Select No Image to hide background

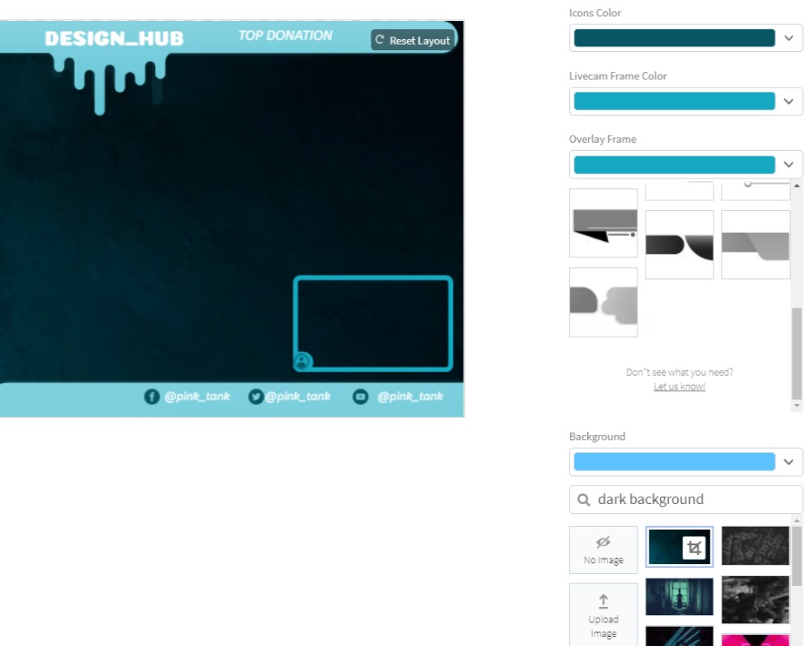(603, 549)
